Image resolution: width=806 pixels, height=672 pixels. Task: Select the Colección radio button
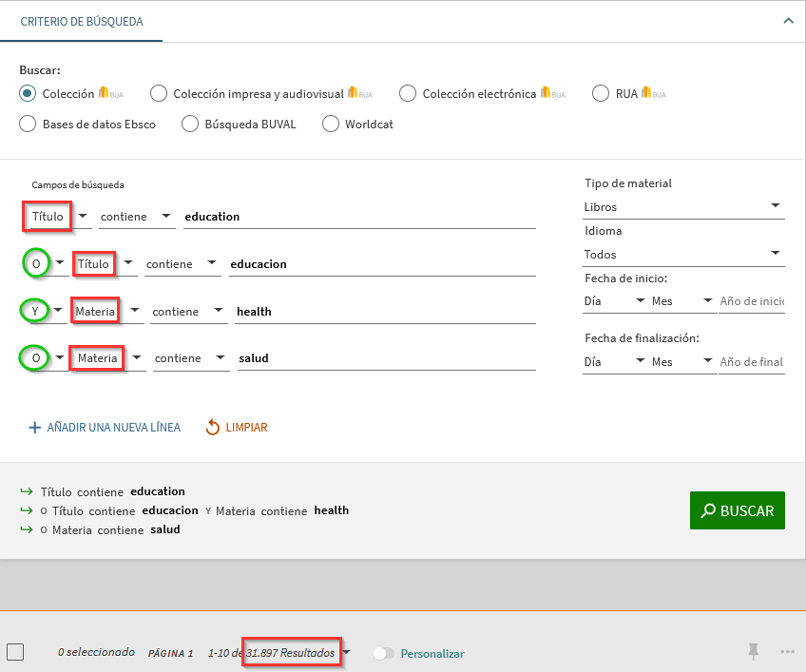point(28,93)
